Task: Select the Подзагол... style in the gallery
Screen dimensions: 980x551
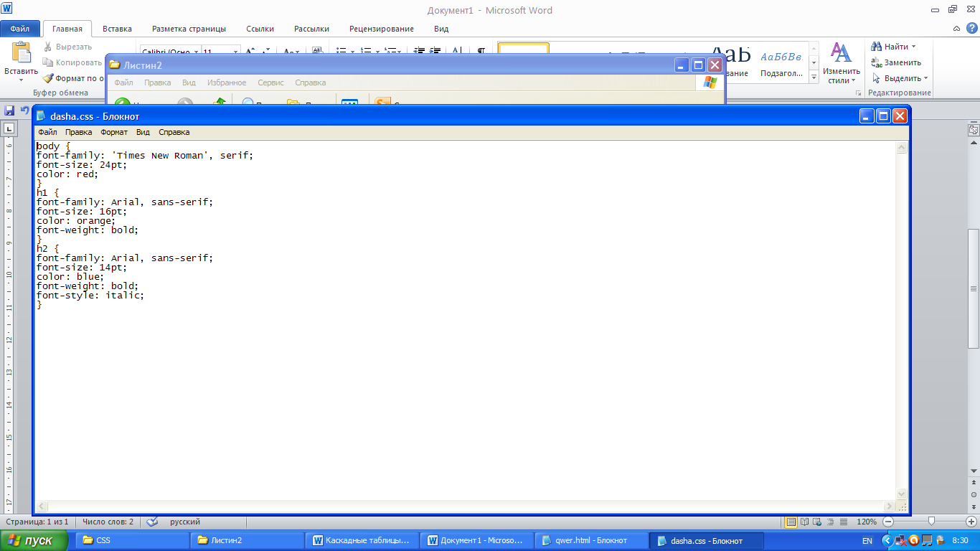Action: point(781,63)
